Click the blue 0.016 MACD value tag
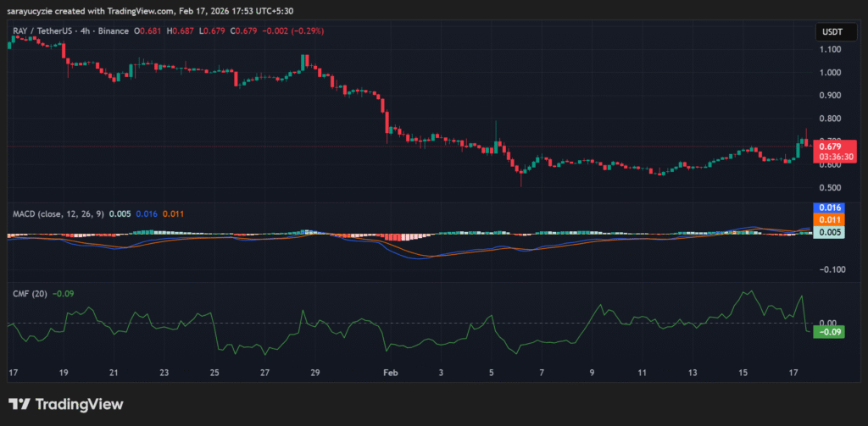This screenshot has width=868, height=426. pos(830,207)
